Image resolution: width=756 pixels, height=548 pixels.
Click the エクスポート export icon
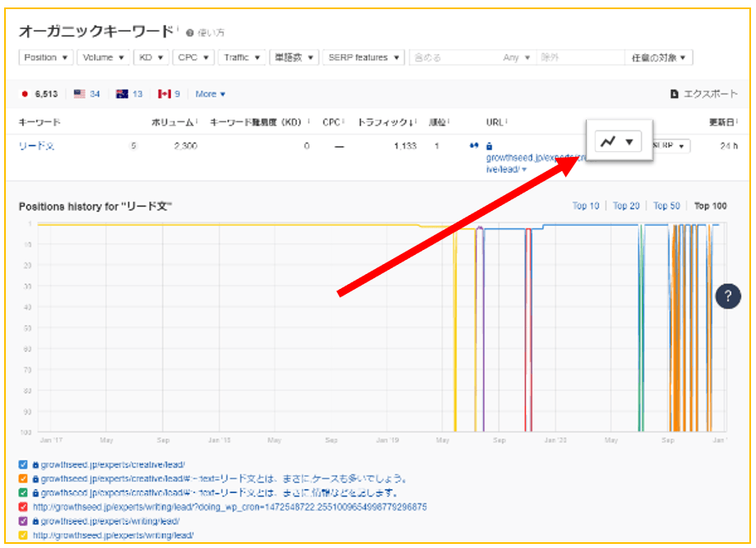point(676,94)
